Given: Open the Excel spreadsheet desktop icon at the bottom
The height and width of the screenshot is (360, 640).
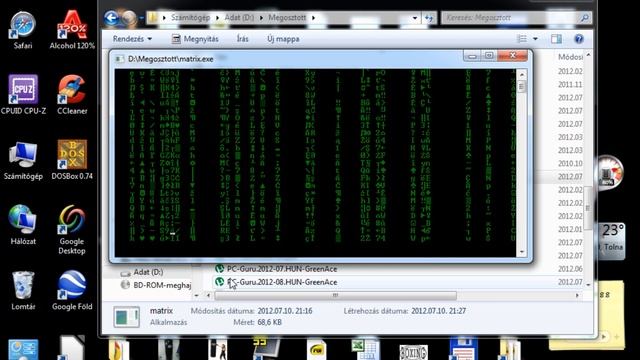Looking at the screenshot, I should click(365, 349).
